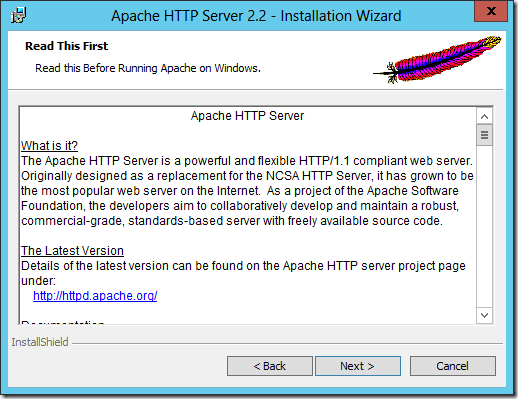Click the 'Apache HTTP Server' readme title

click(x=247, y=116)
